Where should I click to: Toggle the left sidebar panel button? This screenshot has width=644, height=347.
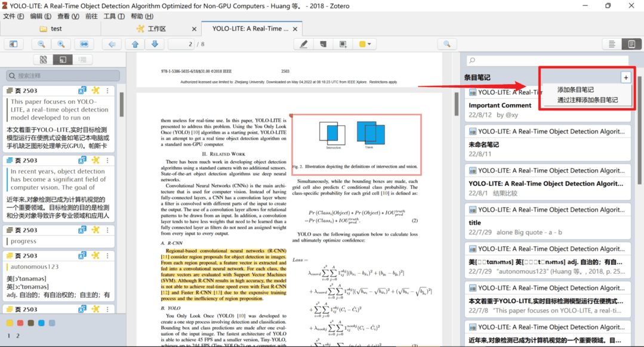point(13,44)
